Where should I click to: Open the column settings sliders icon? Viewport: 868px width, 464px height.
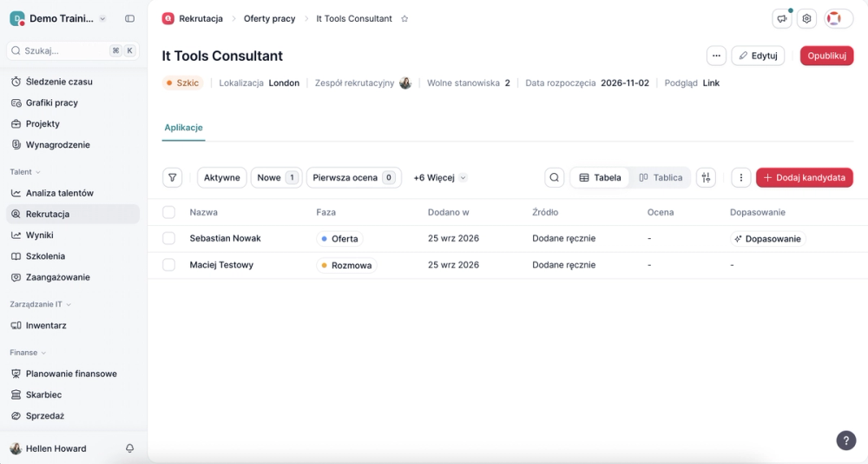pos(706,178)
